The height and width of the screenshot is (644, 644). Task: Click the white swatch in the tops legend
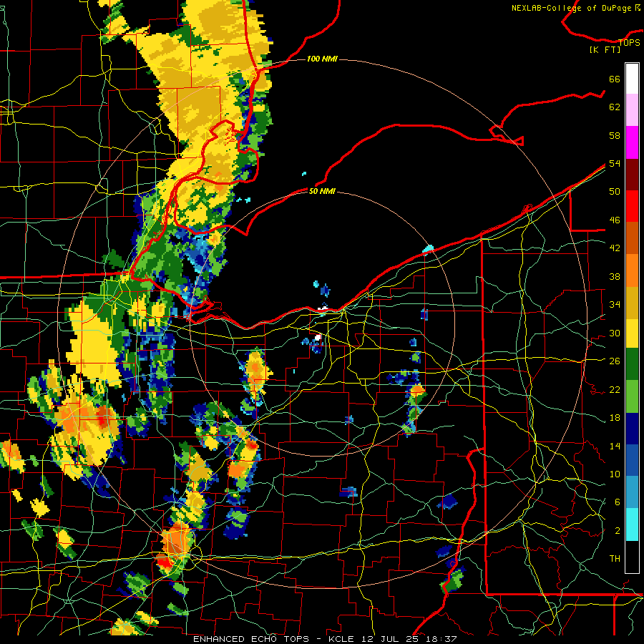tap(632, 79)
